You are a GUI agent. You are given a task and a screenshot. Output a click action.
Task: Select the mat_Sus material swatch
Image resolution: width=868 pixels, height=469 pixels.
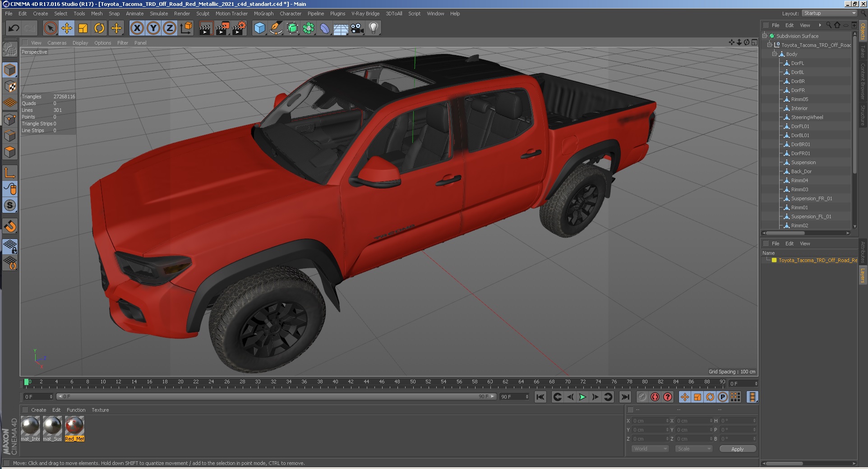pos(52,428)
